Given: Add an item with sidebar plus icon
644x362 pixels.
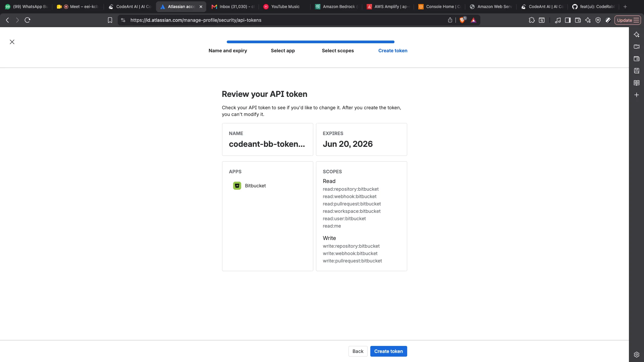Looking at the screenshot, I should pos(637,95).
